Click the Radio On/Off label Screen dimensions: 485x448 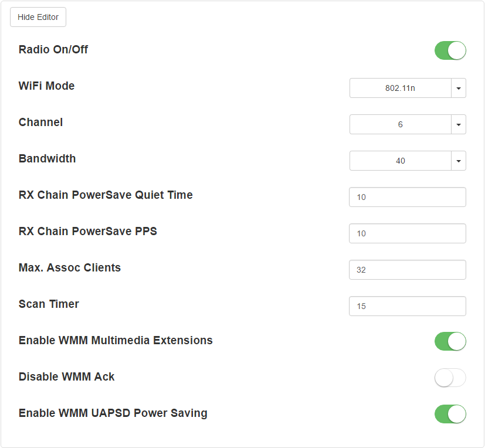pos(53,49)
